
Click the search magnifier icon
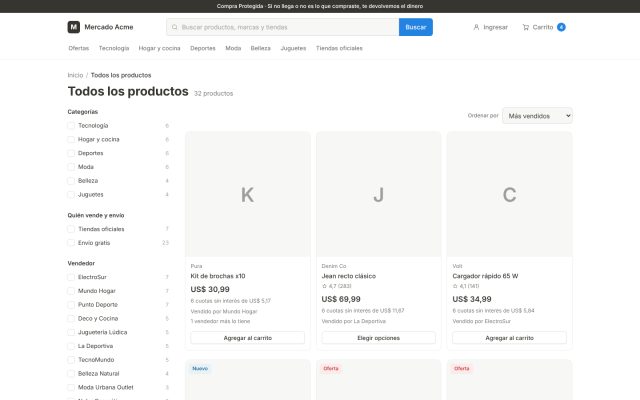(175, 27)
